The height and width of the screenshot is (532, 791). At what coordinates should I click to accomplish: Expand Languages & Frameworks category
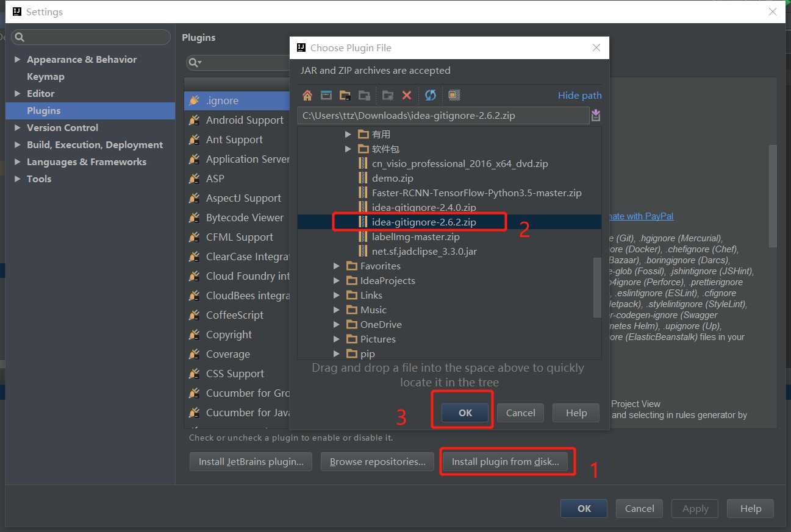coord(17,161)
